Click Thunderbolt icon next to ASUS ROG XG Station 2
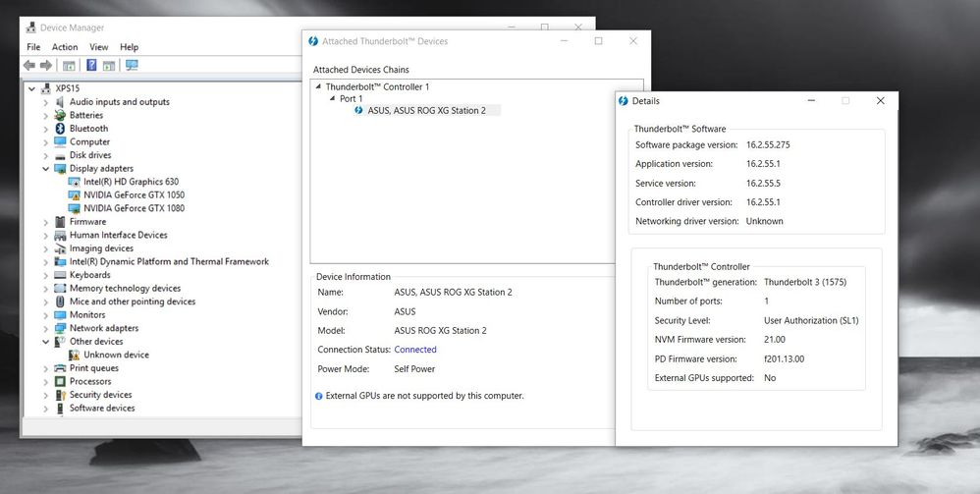980x494 pixels. 358,111
